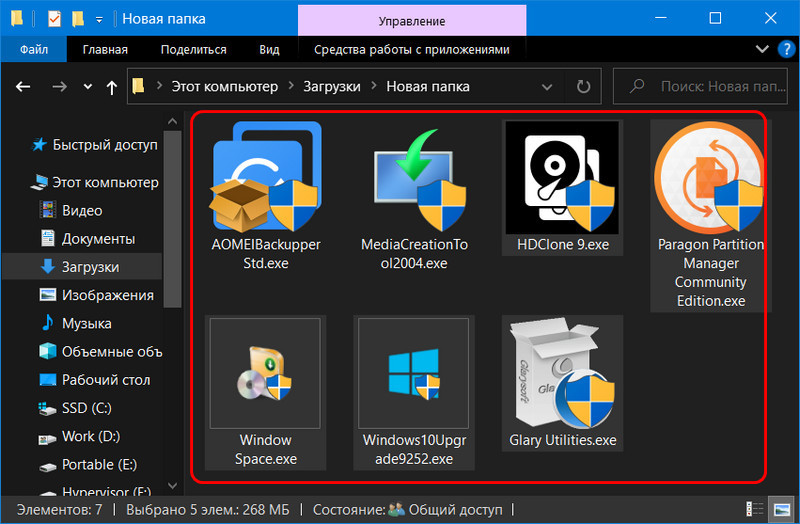This screenshot has height=524, width=800.
Task: Open Help with the question mark icon
Action: 786,49
